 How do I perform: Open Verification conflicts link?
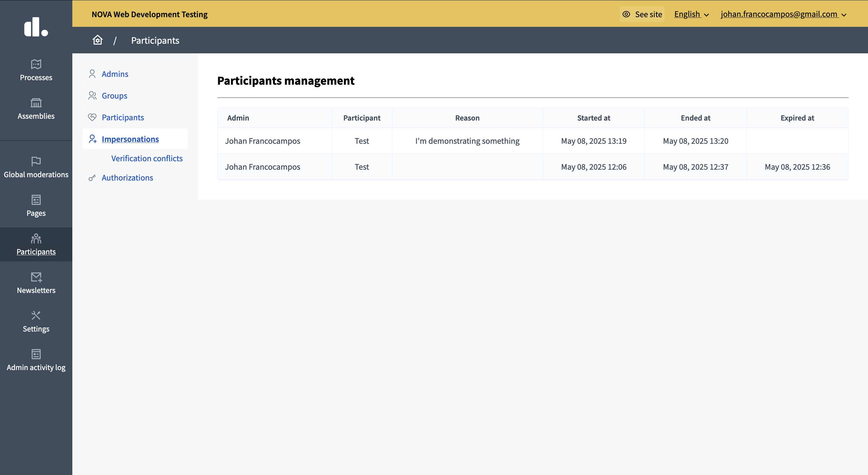coord(146,158)
